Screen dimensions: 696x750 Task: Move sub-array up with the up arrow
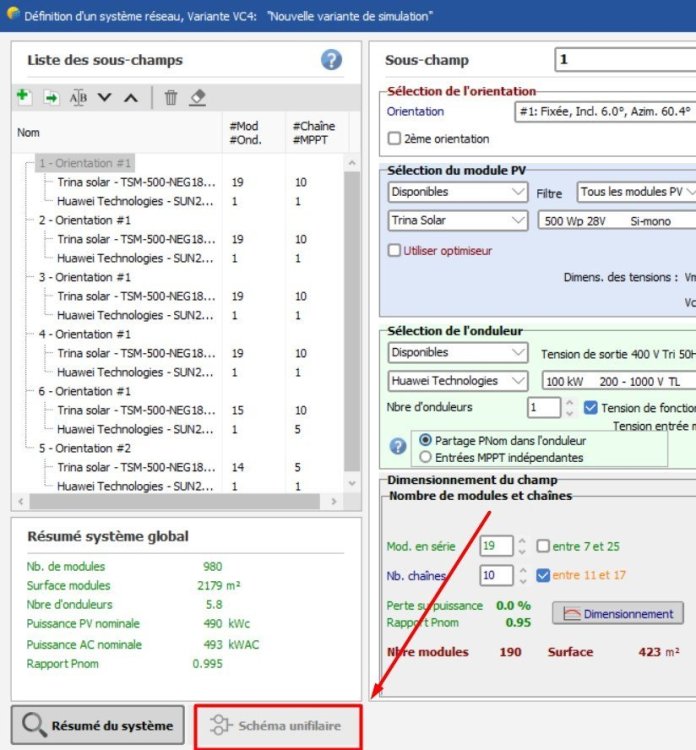pos(131,97)
